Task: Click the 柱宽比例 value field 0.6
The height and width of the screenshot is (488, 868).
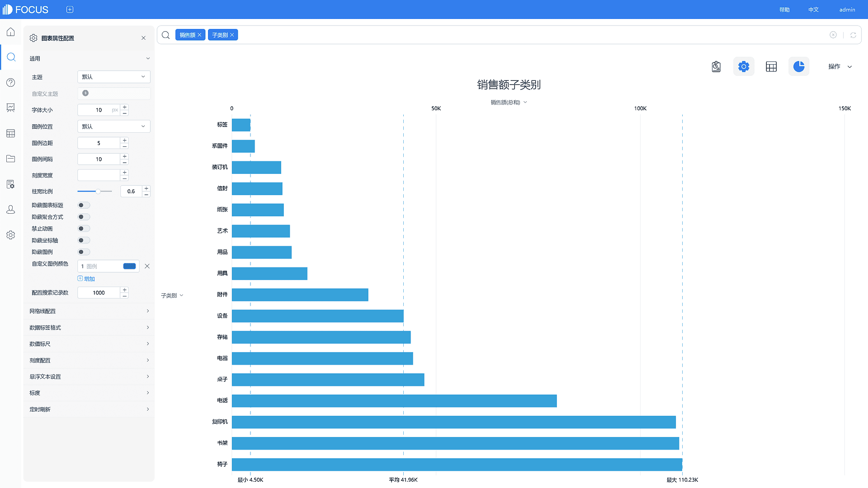Action: pos(131,191)
